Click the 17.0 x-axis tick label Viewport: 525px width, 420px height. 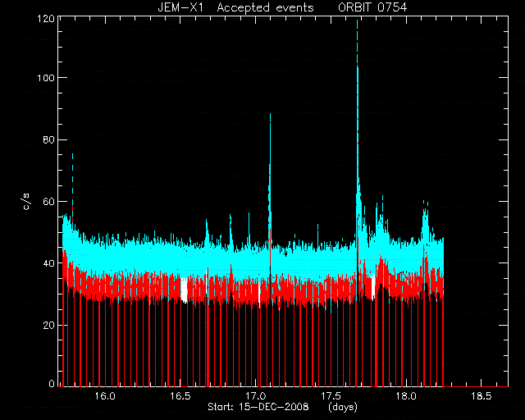[256, 396]
